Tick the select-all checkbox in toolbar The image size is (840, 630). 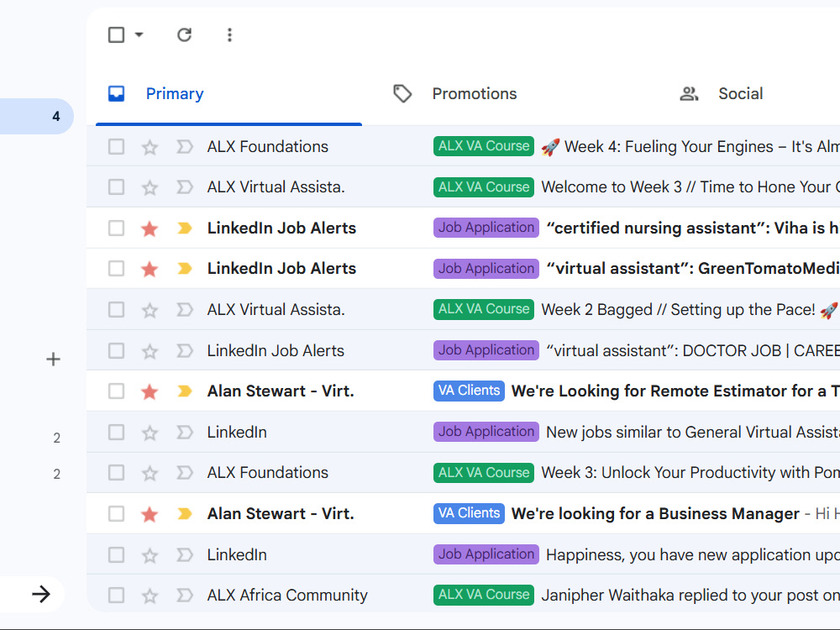[116, 34]
